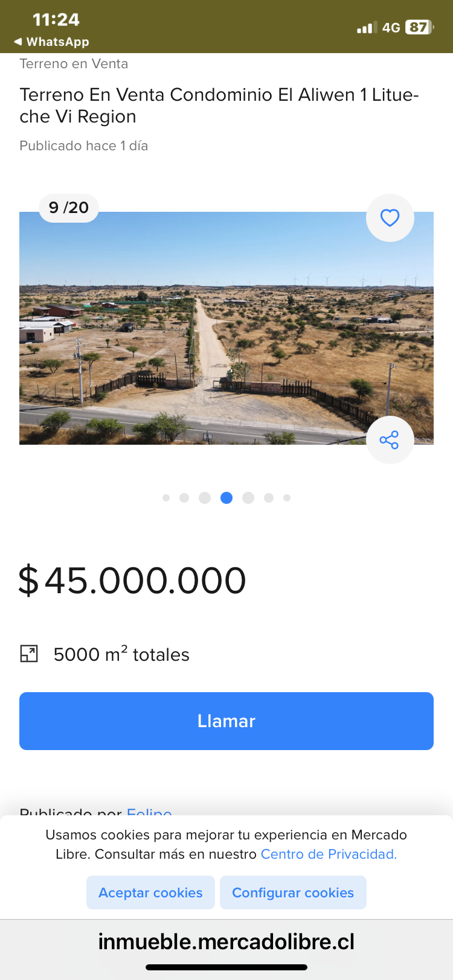453x980 pixels.
Task: Open the aerial land photo
Action: pyautogui.click(x=226, y=338)
